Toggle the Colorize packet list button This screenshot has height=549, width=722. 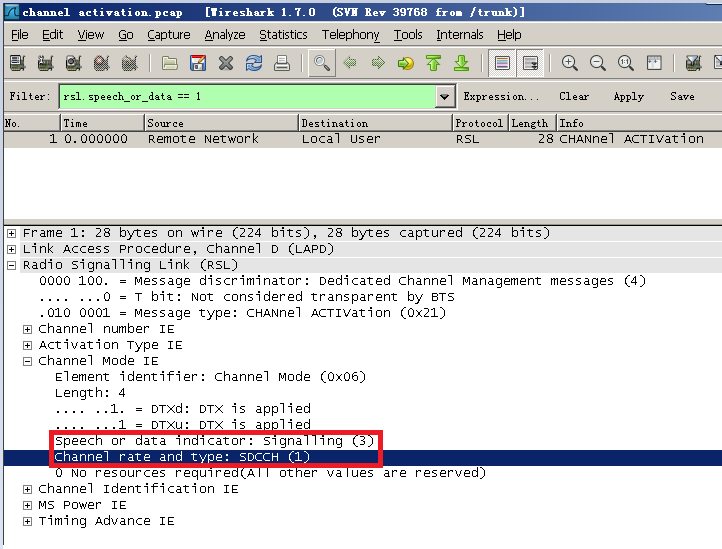point(502,63)
